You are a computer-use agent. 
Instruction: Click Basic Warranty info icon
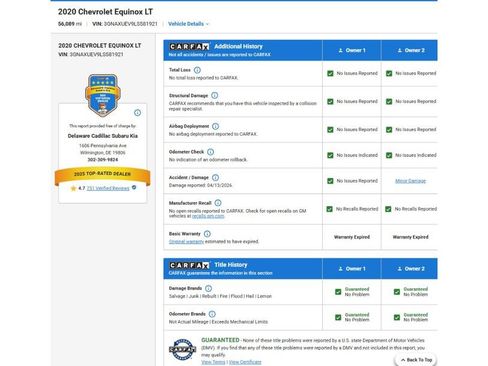tap(207, 234)
